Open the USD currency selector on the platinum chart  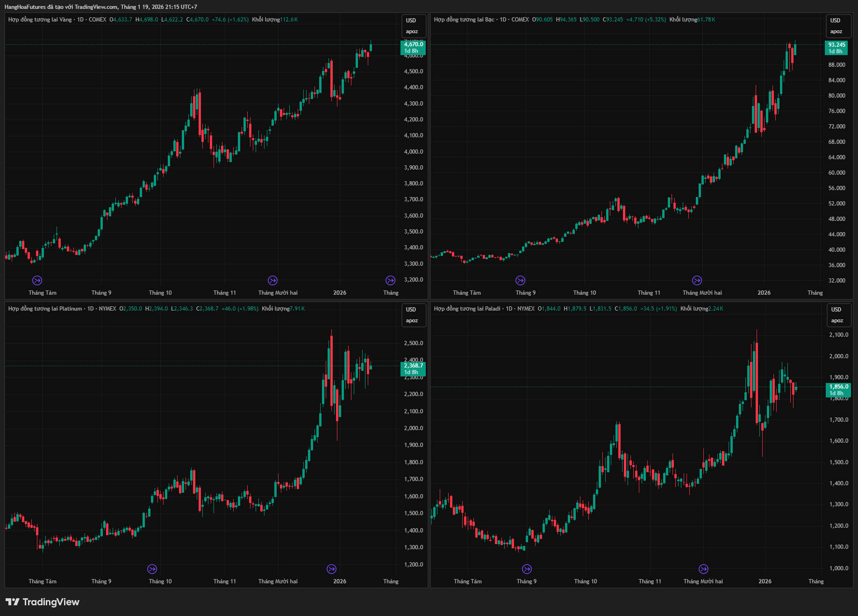coord(411,310)
